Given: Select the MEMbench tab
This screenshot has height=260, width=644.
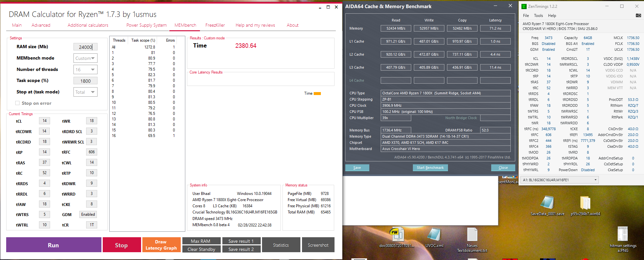Looking at the screenshot, I should [x=185, y=25].
